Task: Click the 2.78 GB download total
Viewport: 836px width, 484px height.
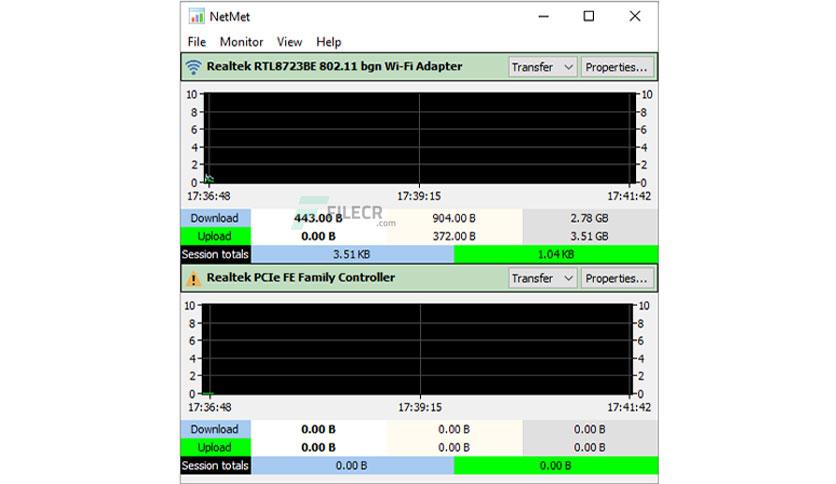Action: [589, 218]
